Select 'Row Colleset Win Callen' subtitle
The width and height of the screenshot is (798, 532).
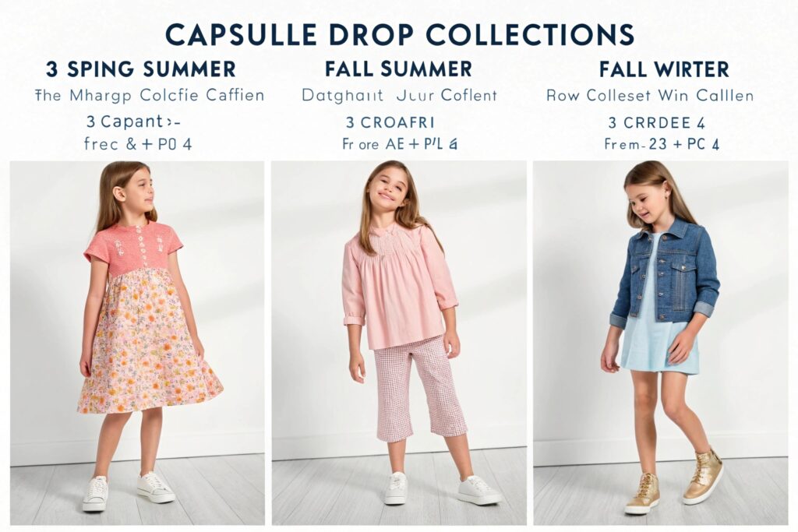pyautogui.click(x=650, y=96)
